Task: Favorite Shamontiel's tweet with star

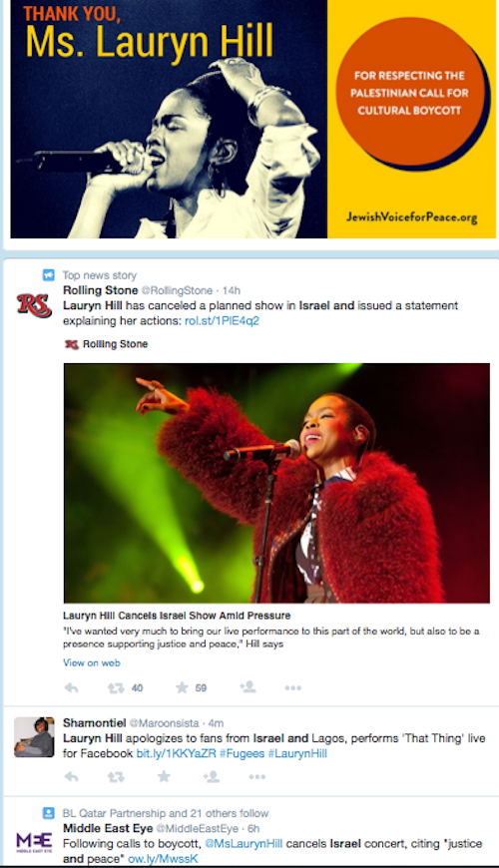Action: (164, 776)
